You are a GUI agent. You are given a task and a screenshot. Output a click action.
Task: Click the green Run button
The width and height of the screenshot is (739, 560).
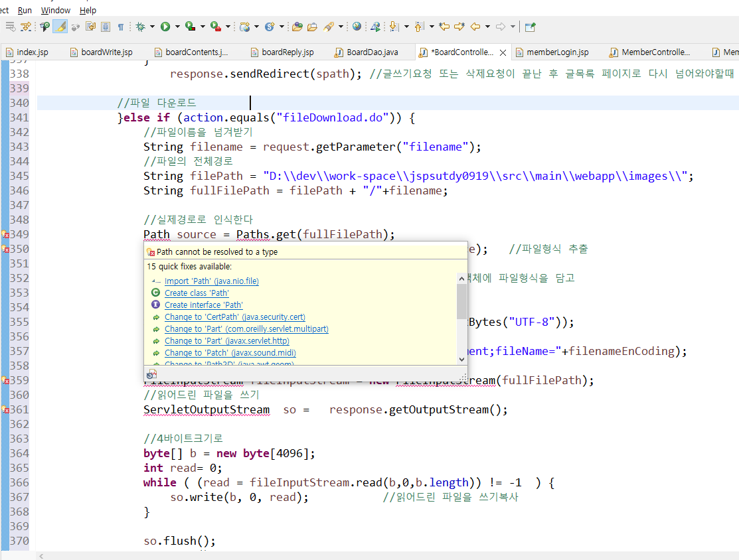(x=165, y=27)
